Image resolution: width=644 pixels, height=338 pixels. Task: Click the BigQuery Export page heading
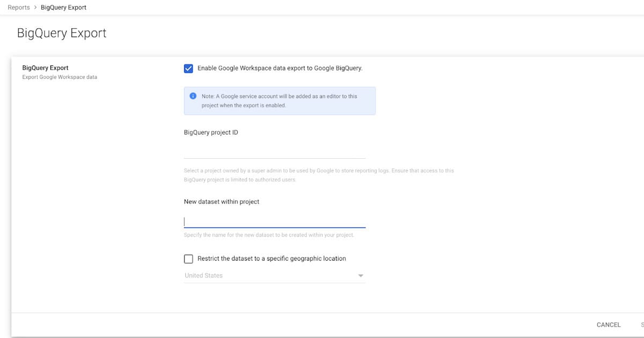coord(62,33)
